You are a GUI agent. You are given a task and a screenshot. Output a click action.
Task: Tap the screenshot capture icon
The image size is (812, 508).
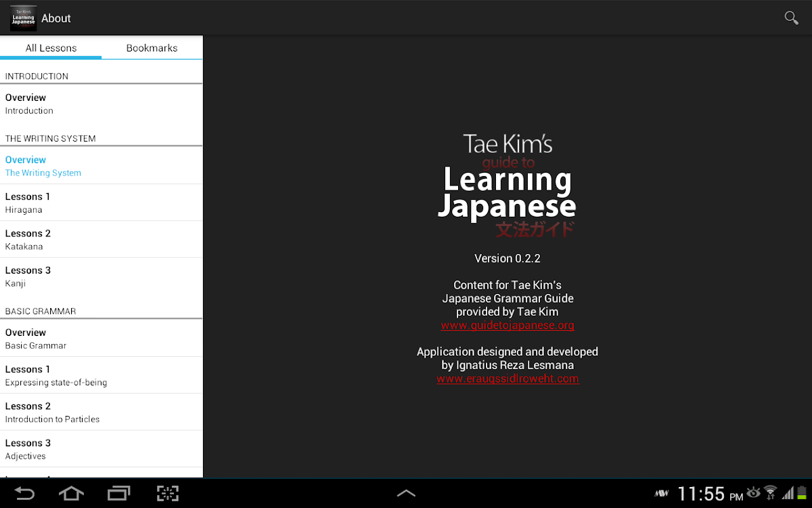[x=168, y=493]
